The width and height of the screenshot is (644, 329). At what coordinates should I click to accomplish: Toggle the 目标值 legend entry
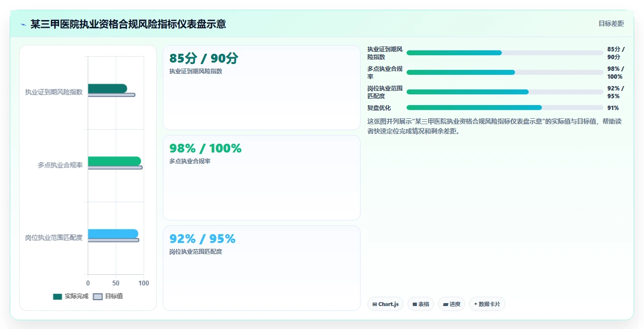108,296
